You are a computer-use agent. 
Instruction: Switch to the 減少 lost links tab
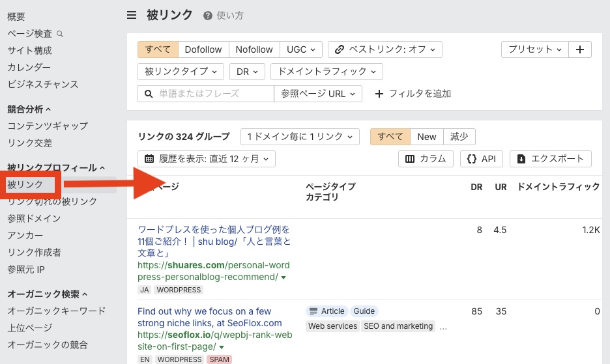(459, 137)
